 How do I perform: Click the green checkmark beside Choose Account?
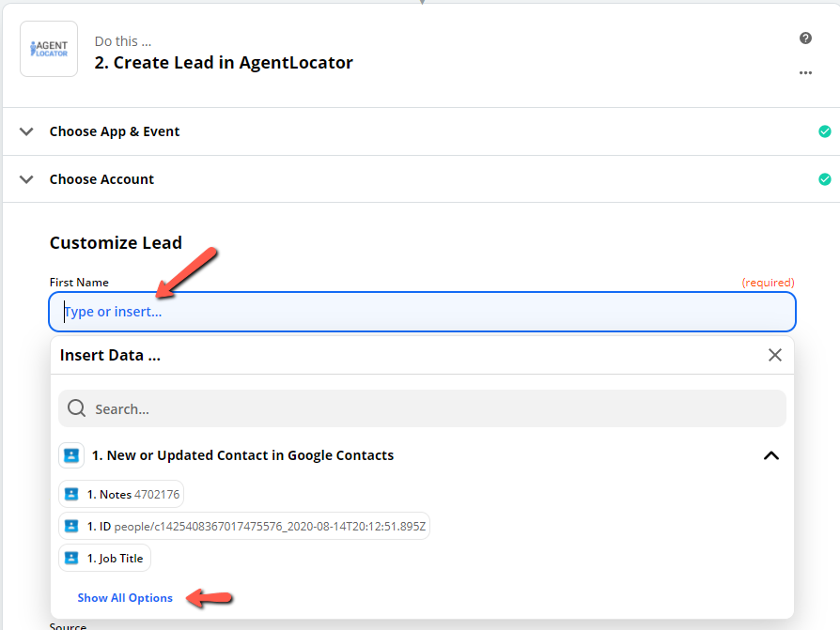[x=824, y=179]
